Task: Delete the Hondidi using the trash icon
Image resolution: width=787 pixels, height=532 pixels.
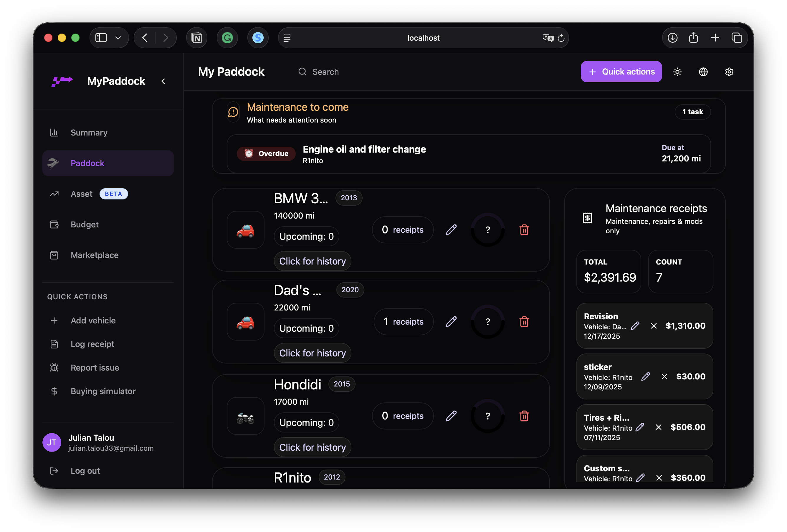Action: pos(524,416)
